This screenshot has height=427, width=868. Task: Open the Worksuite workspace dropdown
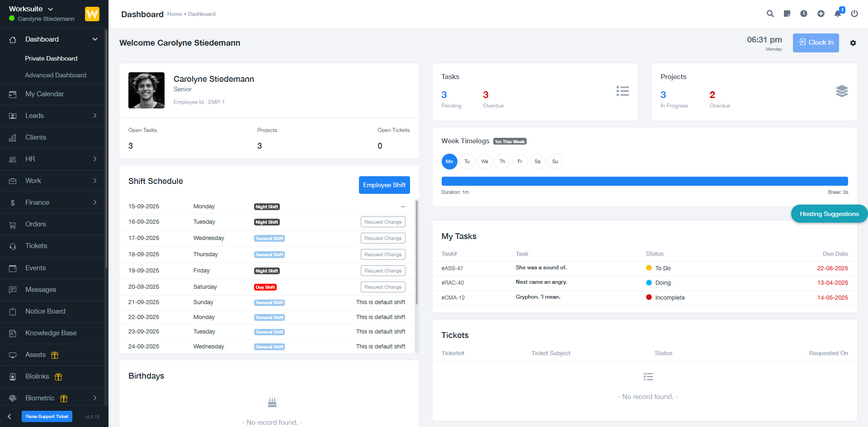coord(32,9)
